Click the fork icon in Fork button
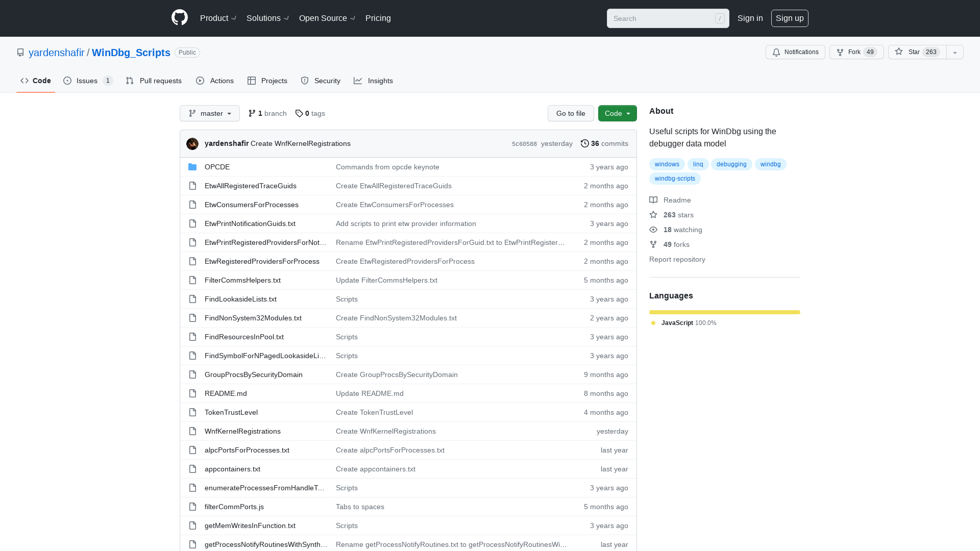Image resolution: width=980 pixels, height=551 pixels. pos(840,52)
